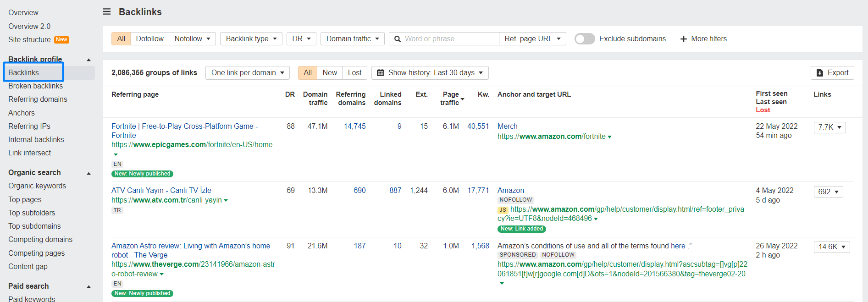The image size is (868, 302).
Task: Open the Fortnite Free-to-Play referring page link
Action: pos(185,131)
